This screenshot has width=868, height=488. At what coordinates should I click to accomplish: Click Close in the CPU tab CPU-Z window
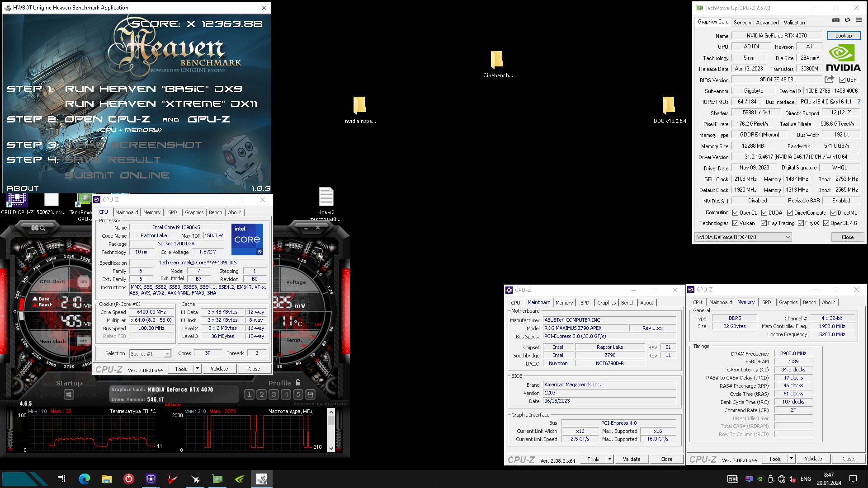click(254, 369)
